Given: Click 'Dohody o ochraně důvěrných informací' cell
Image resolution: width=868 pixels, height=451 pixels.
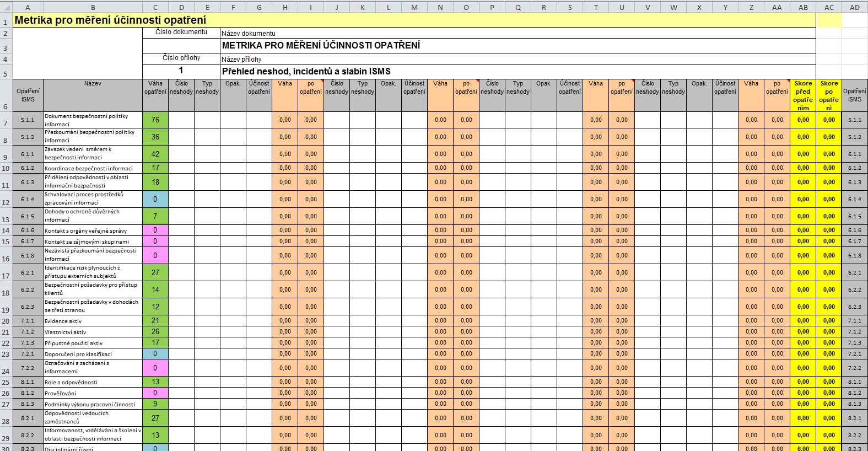Looking at the screenshot, I should pyautogui.click(x=93, y=217).
